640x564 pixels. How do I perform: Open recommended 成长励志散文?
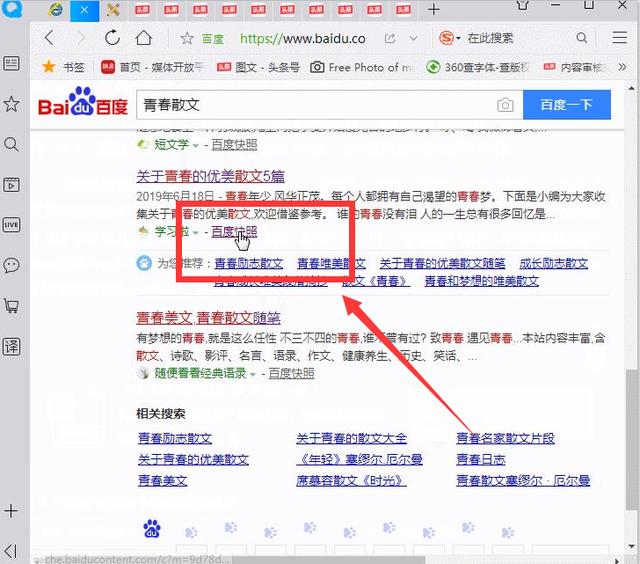(553, 263)
